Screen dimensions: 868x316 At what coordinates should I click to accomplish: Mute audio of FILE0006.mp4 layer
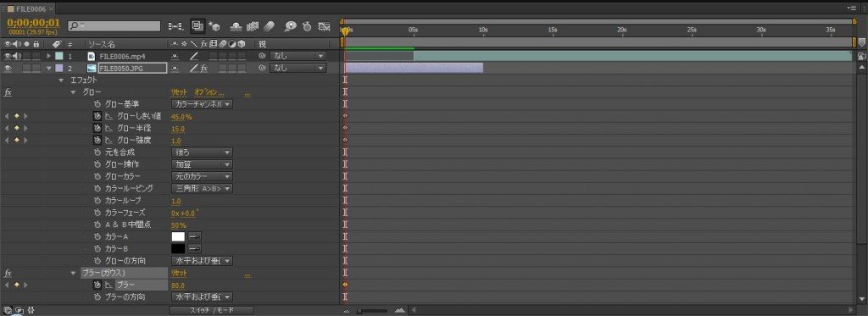click(x=17, y=56)
